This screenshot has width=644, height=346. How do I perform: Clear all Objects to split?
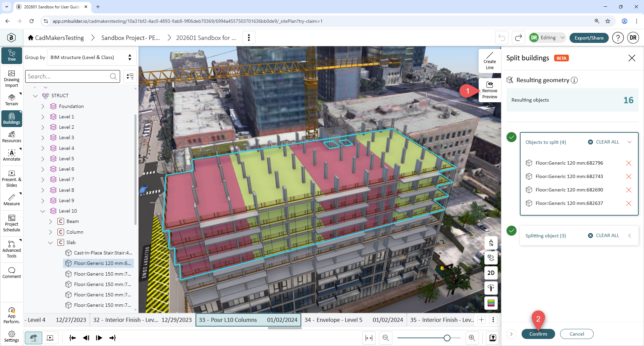(x=604, y=142)
